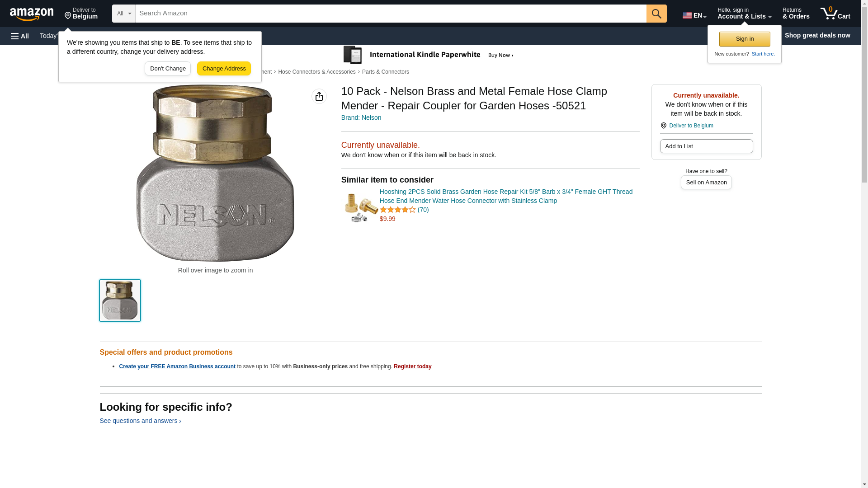Open the Brand: Nelson link

pyautogui.click(x=361, y=117)
